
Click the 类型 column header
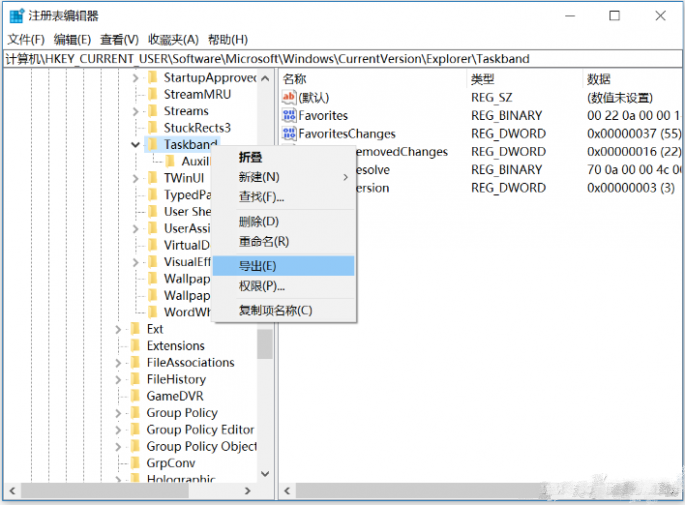[x=483, y=78]
